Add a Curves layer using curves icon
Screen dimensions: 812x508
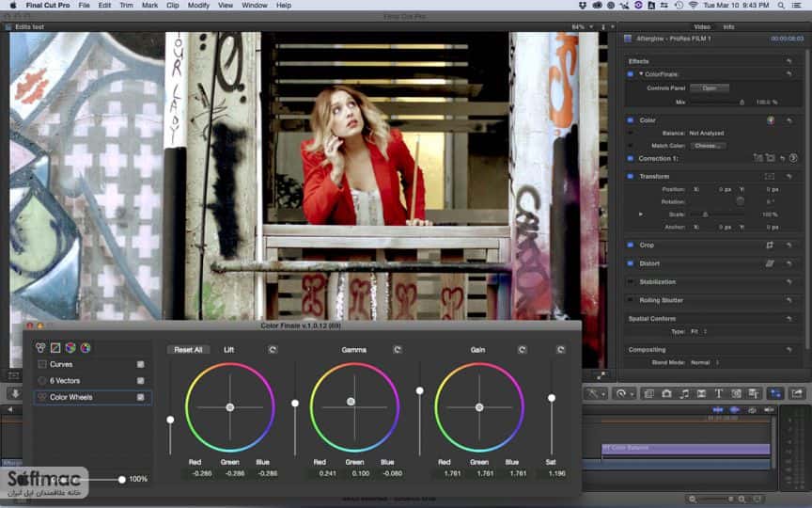pyautogui.click(x=55, y=348)
